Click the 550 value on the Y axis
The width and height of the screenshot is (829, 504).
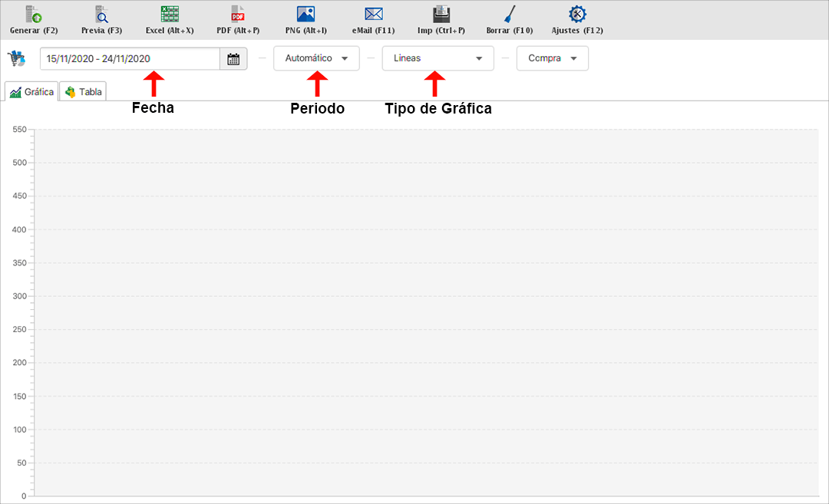[x=19, y=130]
